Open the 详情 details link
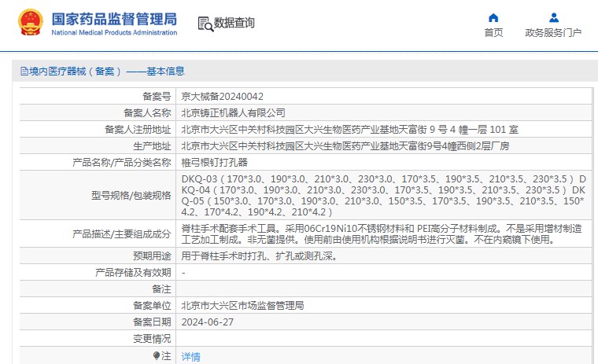 190,357
